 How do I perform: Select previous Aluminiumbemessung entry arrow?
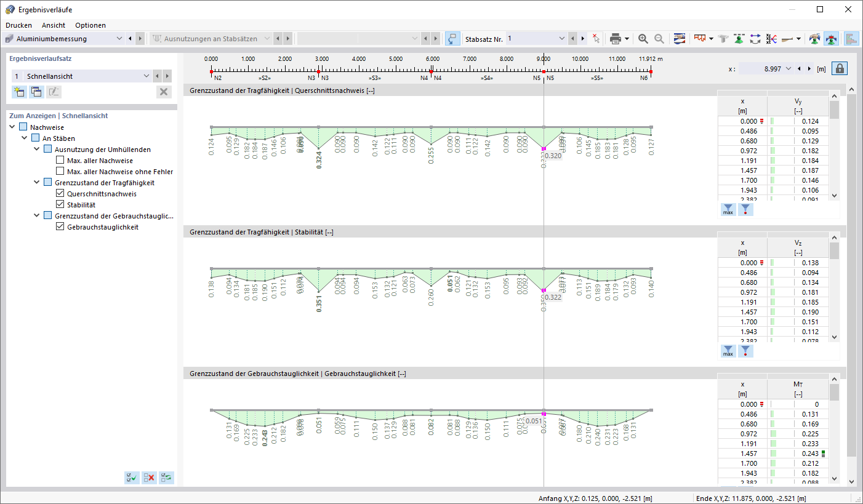coord(130,39)
